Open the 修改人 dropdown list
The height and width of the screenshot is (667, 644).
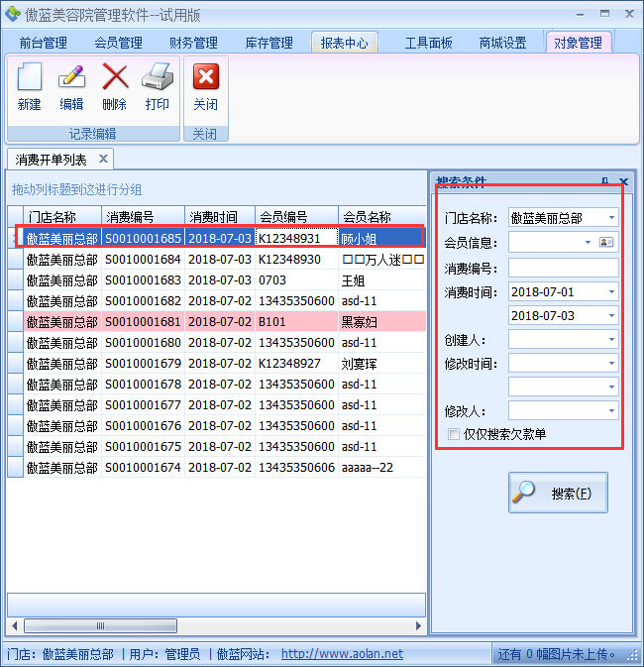pos(611,410)
